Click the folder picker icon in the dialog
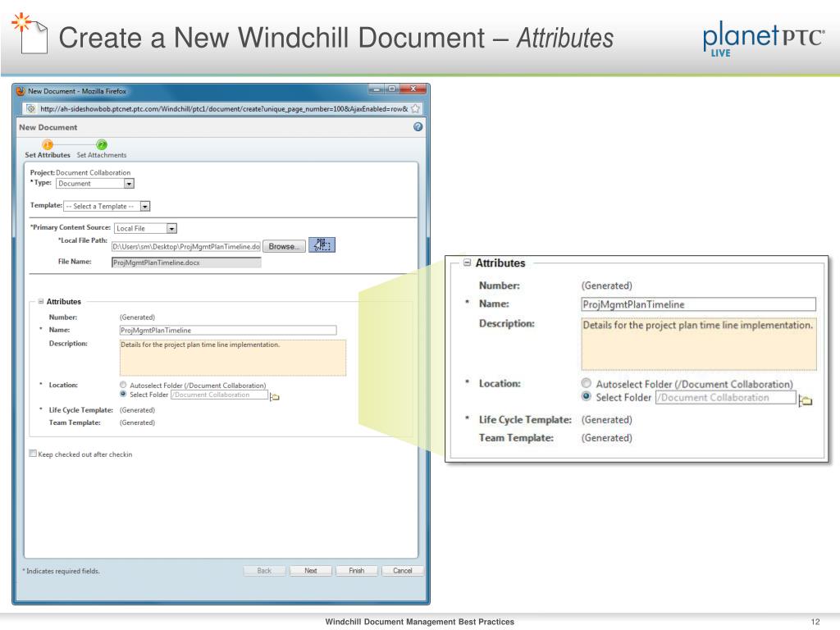840x630 pixels. click(274, 396)
